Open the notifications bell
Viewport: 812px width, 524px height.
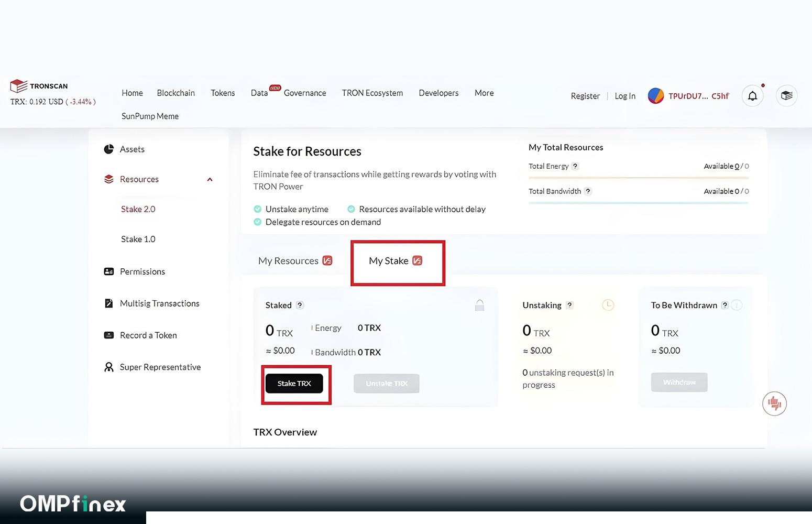pos(752,96)
